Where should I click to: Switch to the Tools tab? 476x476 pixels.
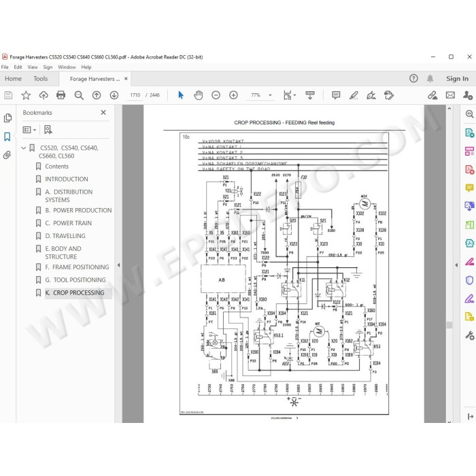click(x=41, y=79)
